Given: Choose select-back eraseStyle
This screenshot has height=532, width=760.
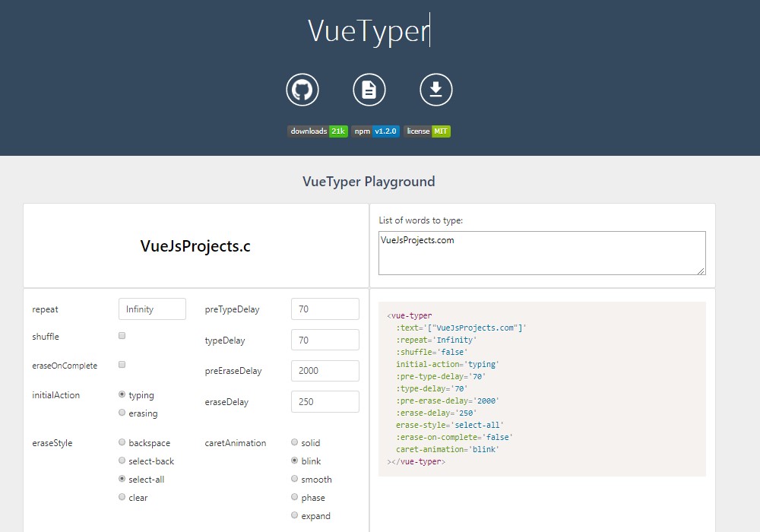Looking at the screenshot, I should point(122,461).
